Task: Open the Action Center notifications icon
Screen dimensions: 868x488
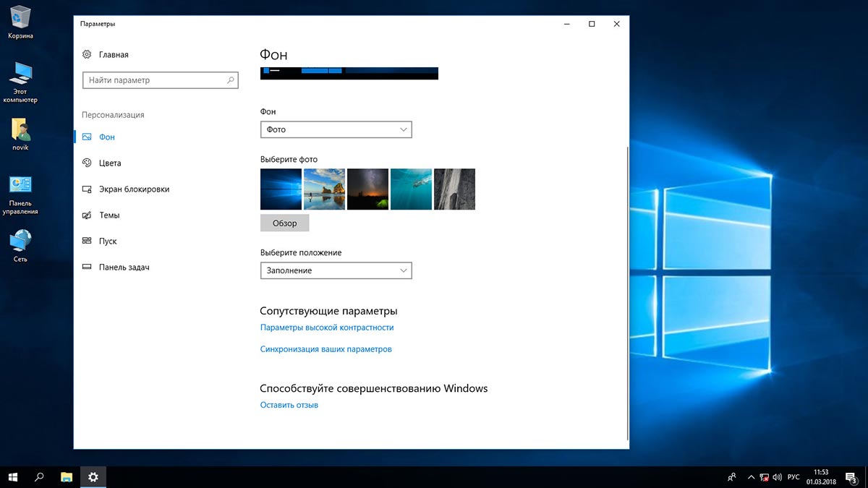Action: [852, 477]
